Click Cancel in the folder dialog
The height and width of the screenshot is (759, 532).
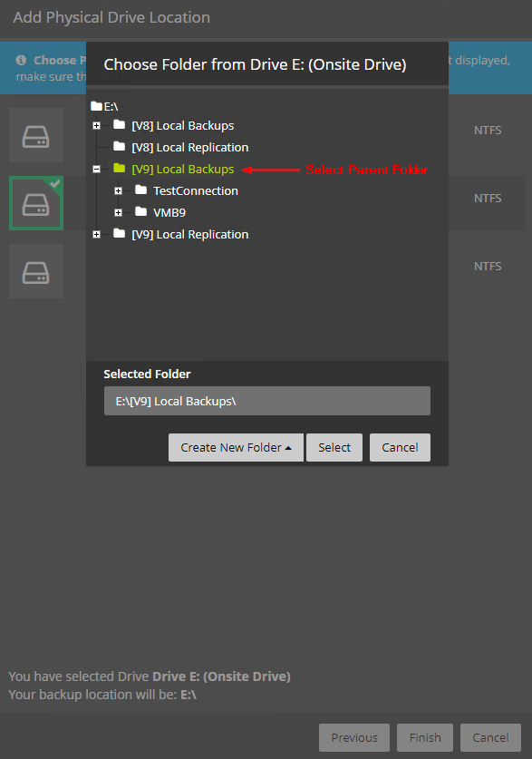400,447
